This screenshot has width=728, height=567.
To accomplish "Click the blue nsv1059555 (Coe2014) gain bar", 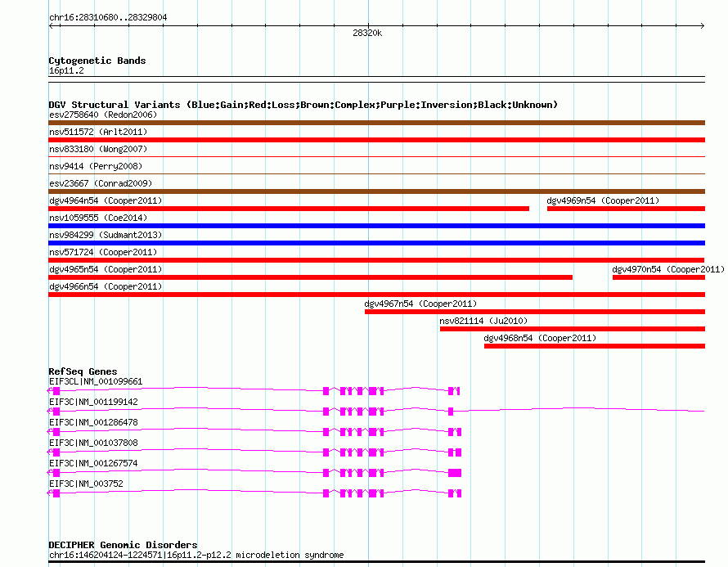I will (x=376, y=226).
